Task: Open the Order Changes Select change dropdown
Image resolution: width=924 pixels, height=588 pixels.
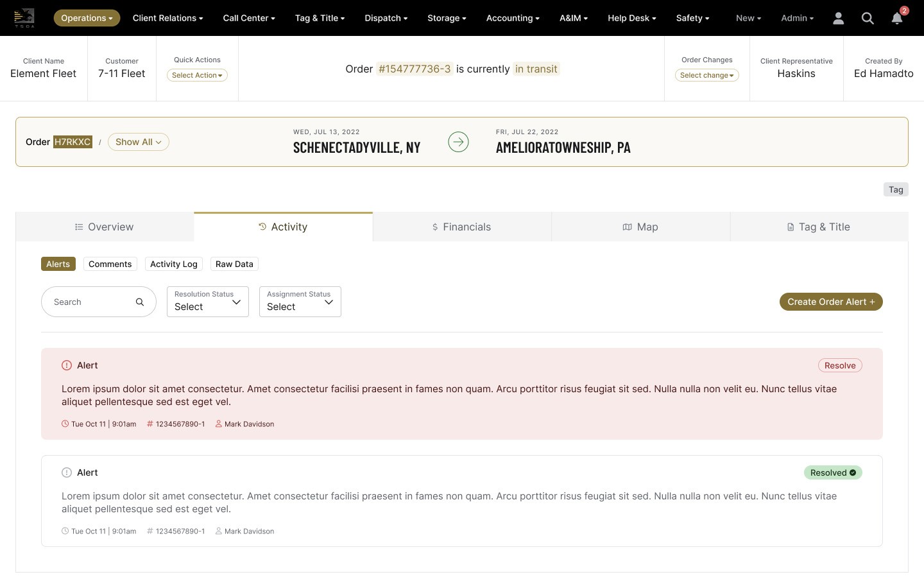Action: [x=707, y=75]
